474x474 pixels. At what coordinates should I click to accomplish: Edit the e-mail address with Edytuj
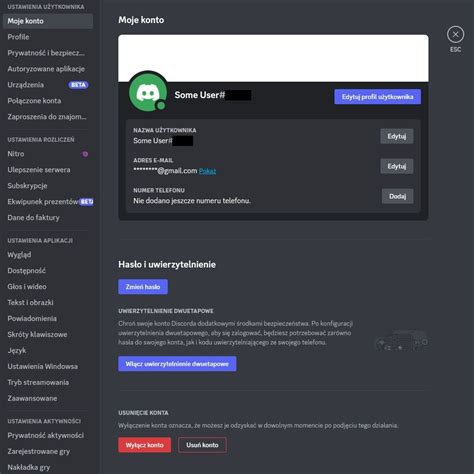tap(397, 166)
